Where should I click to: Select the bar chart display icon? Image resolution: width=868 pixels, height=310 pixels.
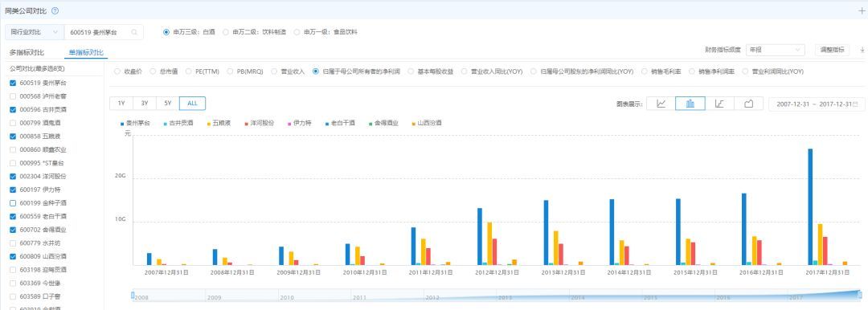click(x=690, y=104)
